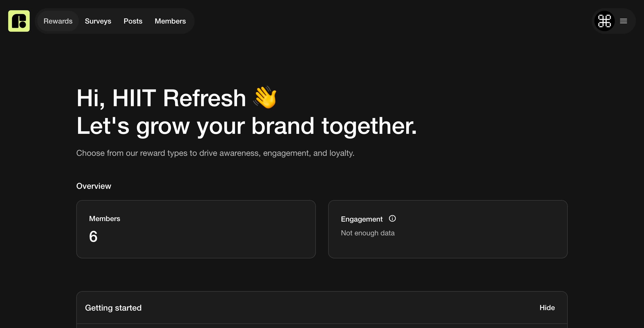The width and height of the screenshot is (644, 328).
Task: Click the green app logo icon
Action: pyautogui.click(x=19, y=21)
